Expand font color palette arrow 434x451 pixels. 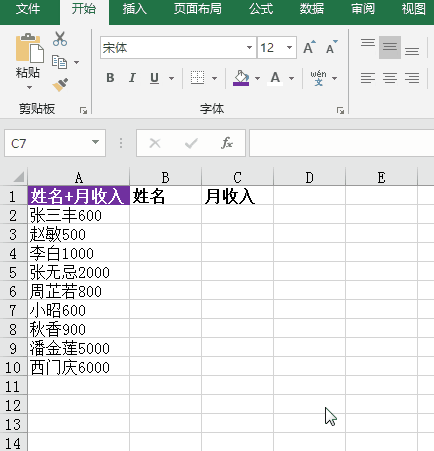pos(292,78)
